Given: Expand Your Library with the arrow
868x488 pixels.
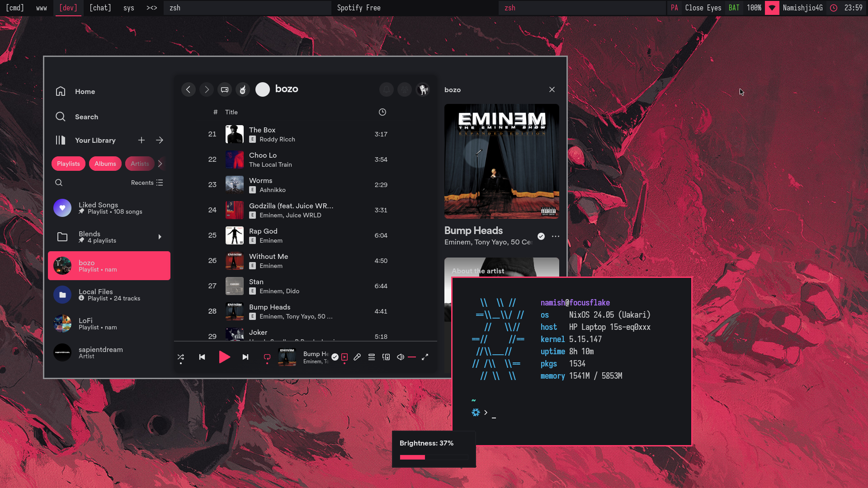Looking at the screenshot, I should pos(160,140).
